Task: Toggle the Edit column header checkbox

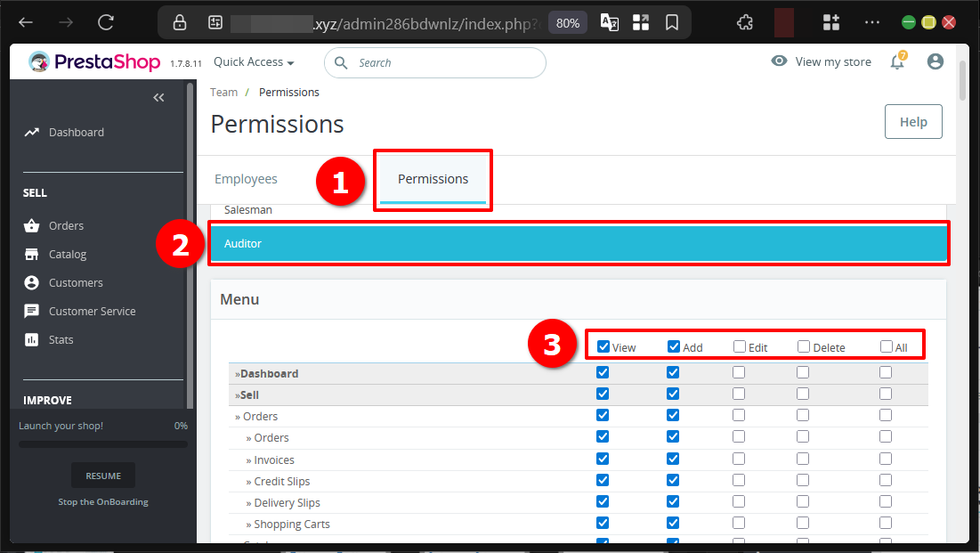Action: 740,347
